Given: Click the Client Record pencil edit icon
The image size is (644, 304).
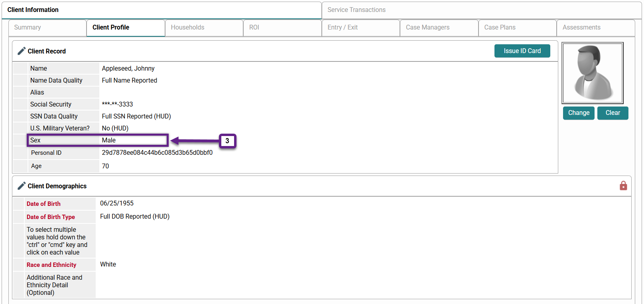Looking at the screenshot, I should coord(22,51).
